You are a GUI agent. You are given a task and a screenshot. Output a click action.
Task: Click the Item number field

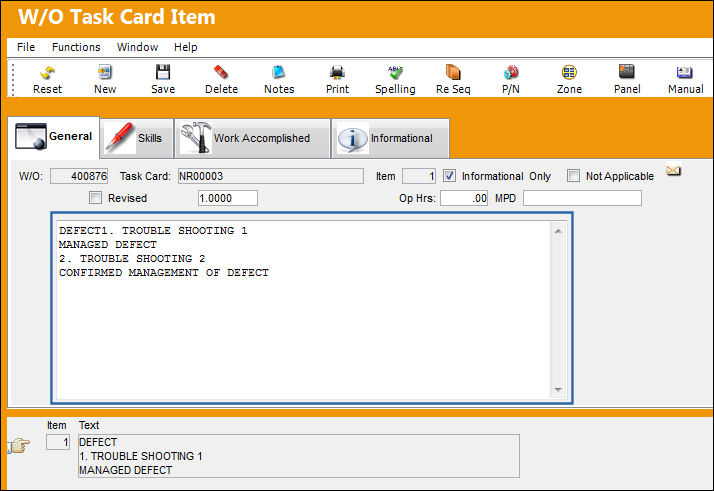coord(419,176)
